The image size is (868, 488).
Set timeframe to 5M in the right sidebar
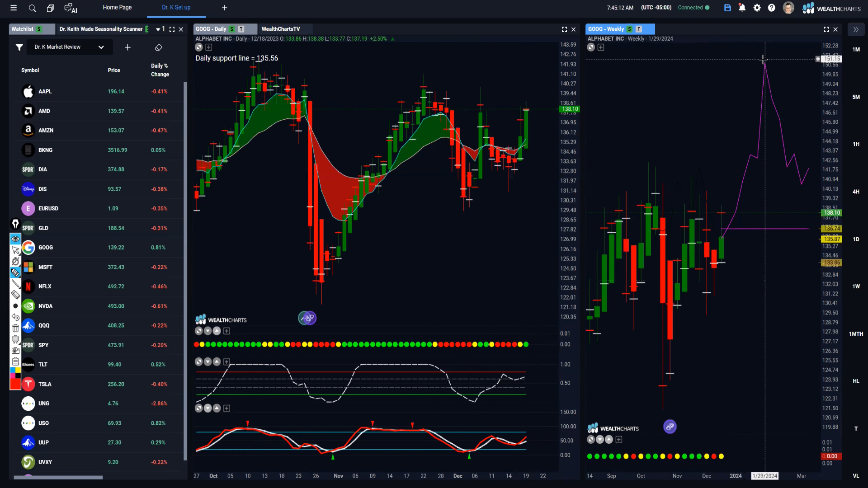(x=856, y=97)
